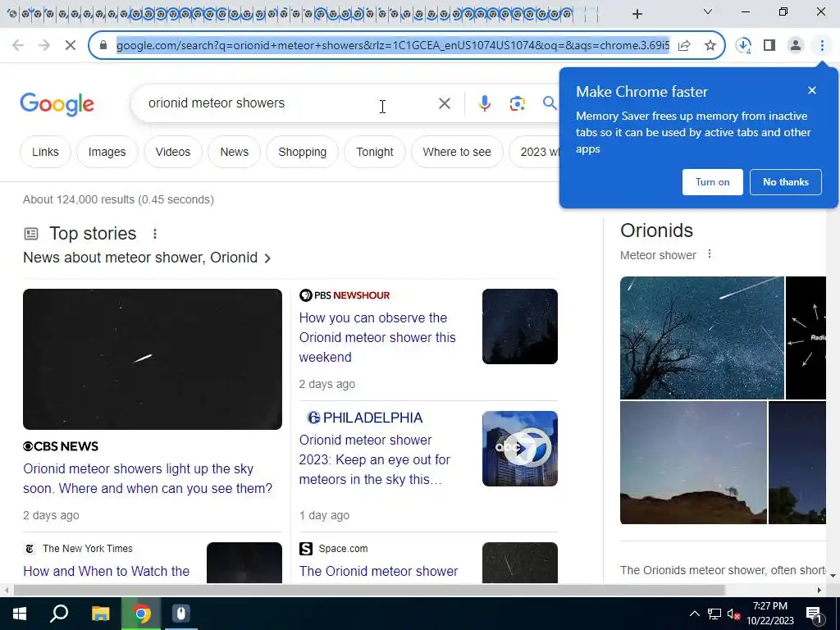Viewport: 840px width, 630px height.
Task: Open Windows taskbar search
Action: [x=59, y=614]
